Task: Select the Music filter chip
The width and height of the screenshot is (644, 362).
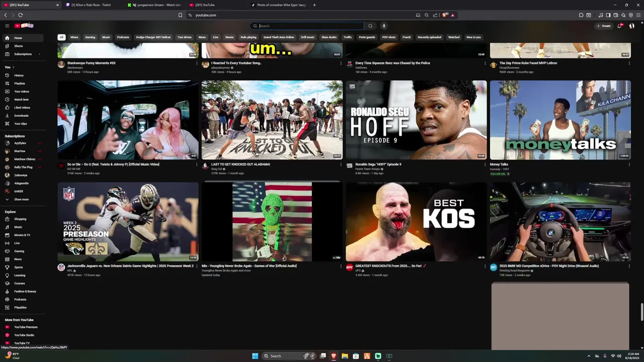Action: pos(106,37)
